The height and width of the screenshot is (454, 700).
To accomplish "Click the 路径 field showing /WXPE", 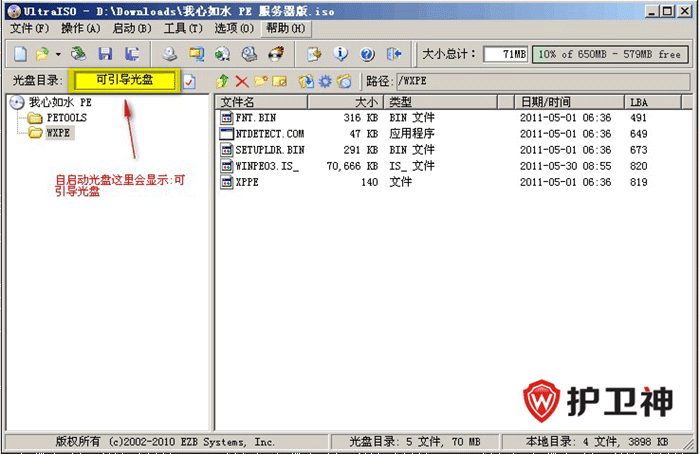I will (543, 81).
